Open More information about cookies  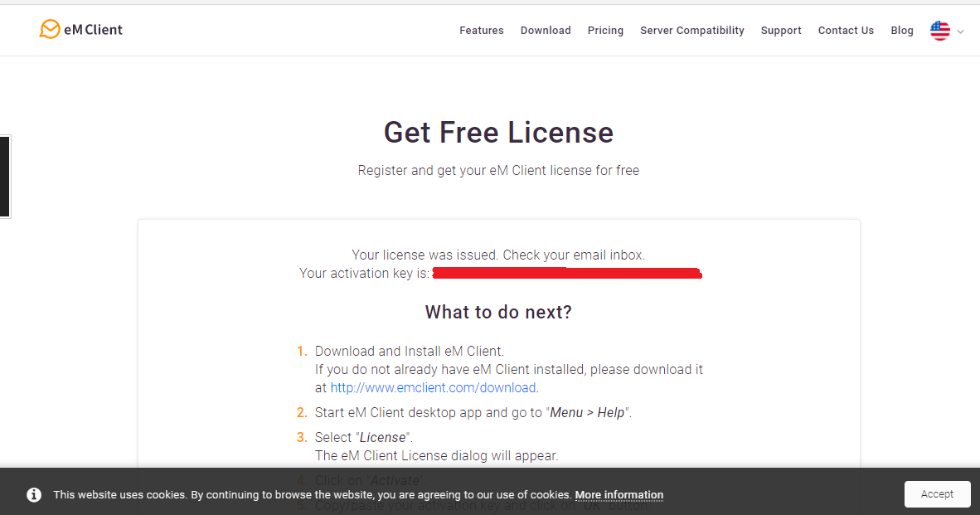click(619, 494)
